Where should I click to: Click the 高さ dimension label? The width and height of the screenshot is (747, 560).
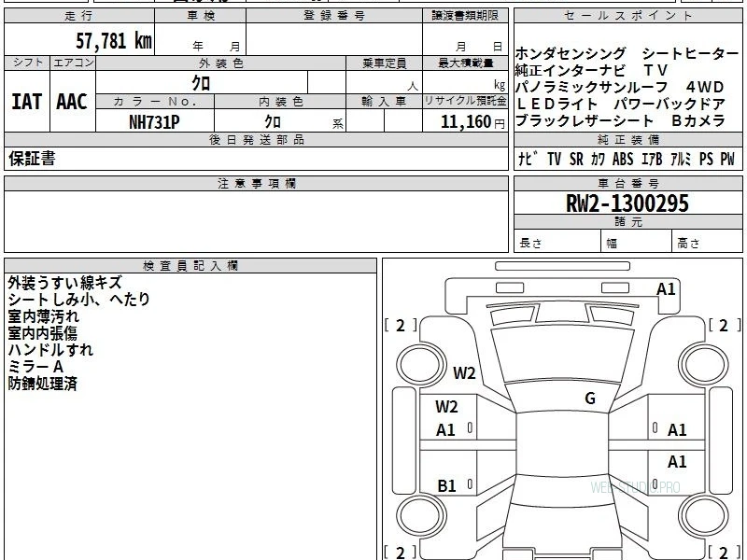tap(689, 244)
